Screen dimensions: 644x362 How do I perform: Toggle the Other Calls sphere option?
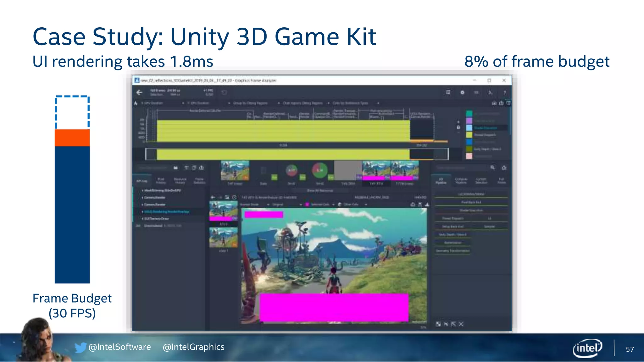(x=340, y=204)
